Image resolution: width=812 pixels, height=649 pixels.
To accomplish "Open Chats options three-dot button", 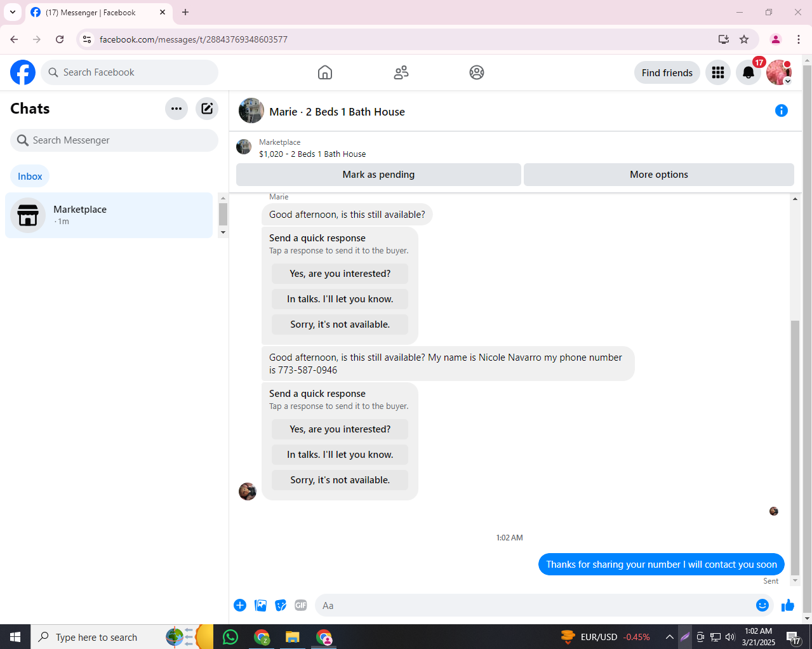I will tap(176, 109).
